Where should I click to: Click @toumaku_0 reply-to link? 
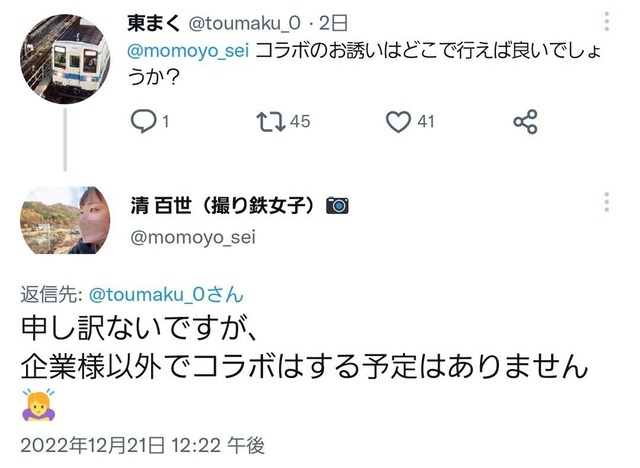(x=166, y=294)
